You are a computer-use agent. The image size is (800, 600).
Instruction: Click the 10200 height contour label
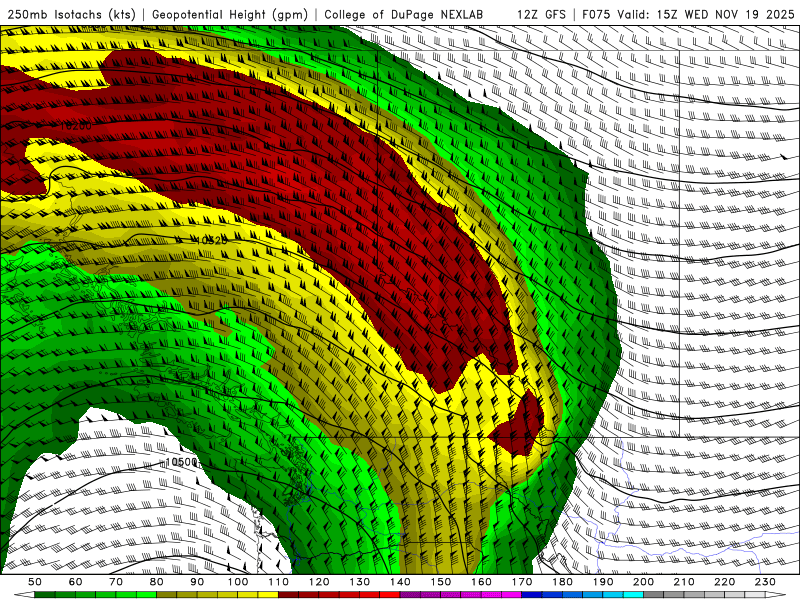pyautogui.click(x=76, y=126)
